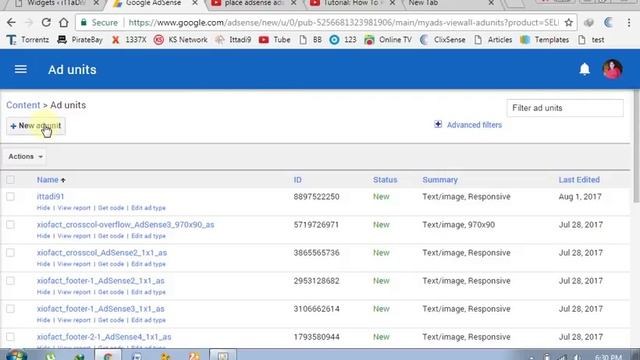The height and width of the screenshot is (360, 640).
Task: Switch to the New Tab browser tab
Action: [x=449, y=3]
